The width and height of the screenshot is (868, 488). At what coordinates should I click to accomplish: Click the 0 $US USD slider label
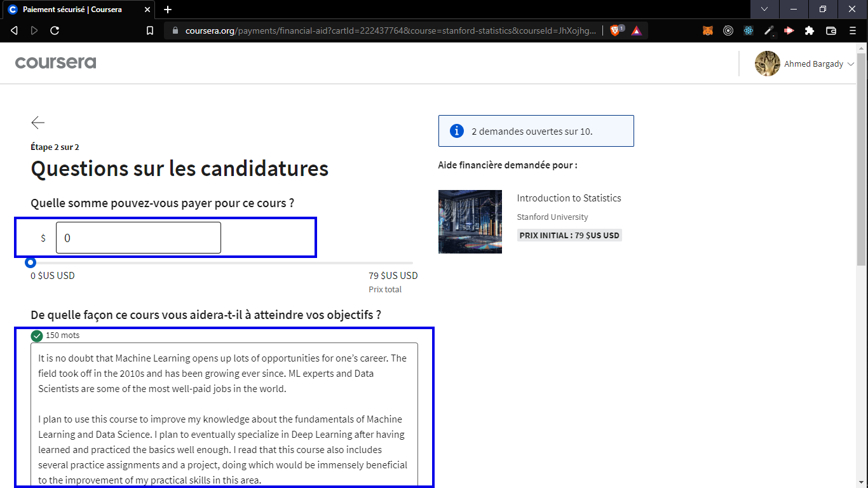pos(53,276)
